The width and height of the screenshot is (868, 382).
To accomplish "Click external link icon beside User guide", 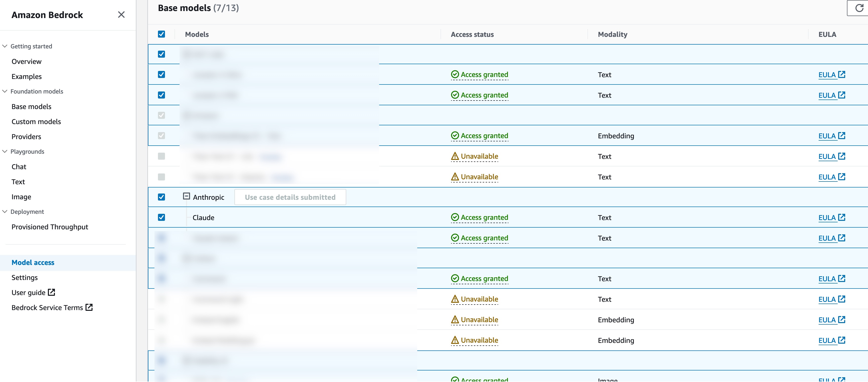I will 52,292.
